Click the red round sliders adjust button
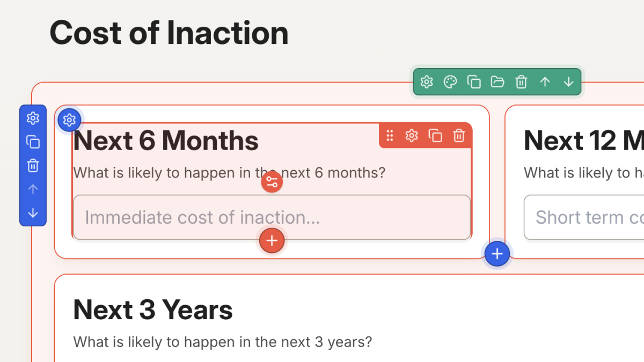The image size is (644, 362). (272, 182)
